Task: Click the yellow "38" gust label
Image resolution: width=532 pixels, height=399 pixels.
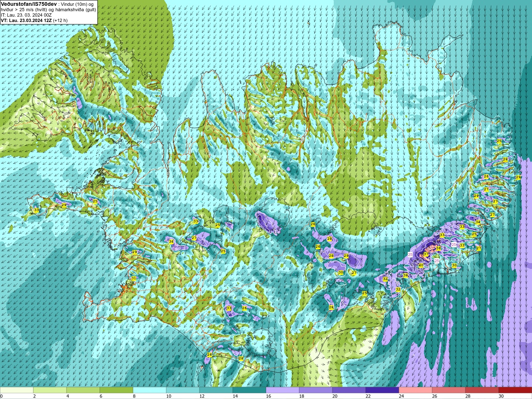Action: click(405, 275)
